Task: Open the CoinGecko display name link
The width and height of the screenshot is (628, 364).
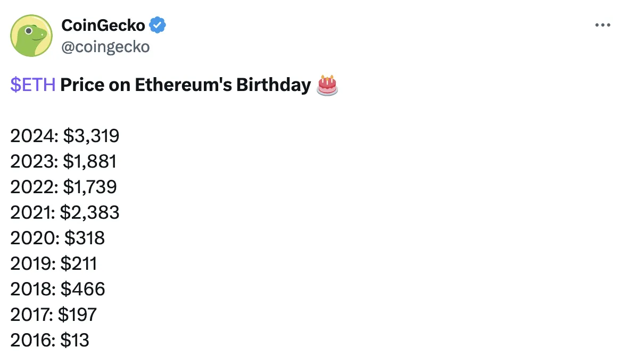Action: click(x=103, y=25)
